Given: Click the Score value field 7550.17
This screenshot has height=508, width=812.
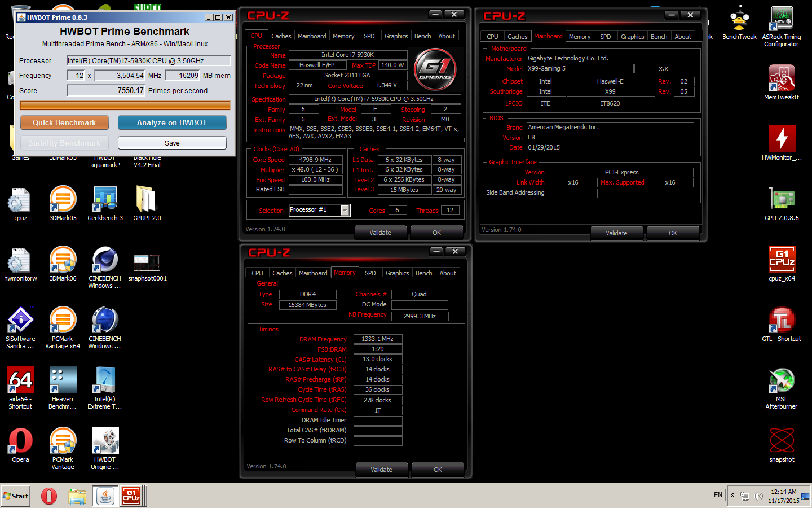Looking at the screenshot, I should pyautogui.click(x=106, y=90).
